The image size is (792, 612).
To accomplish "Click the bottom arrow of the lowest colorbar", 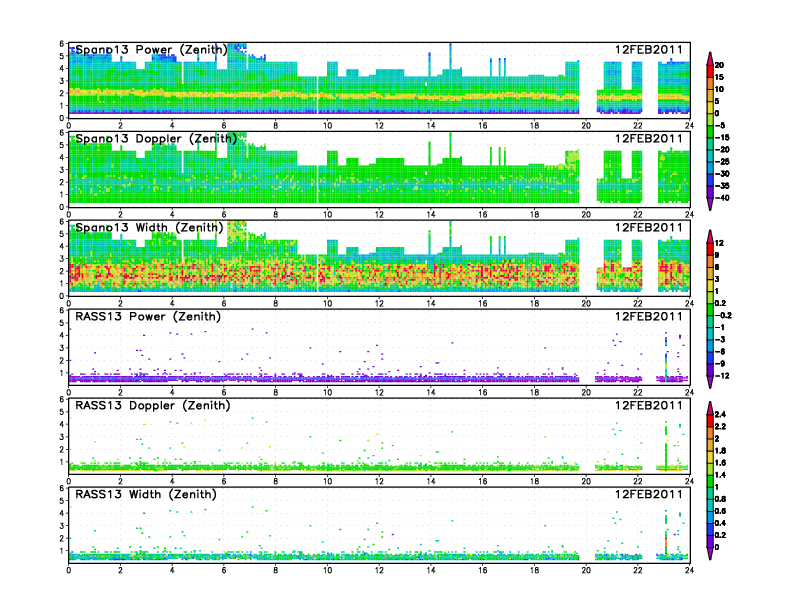I will tap(709, 561).
